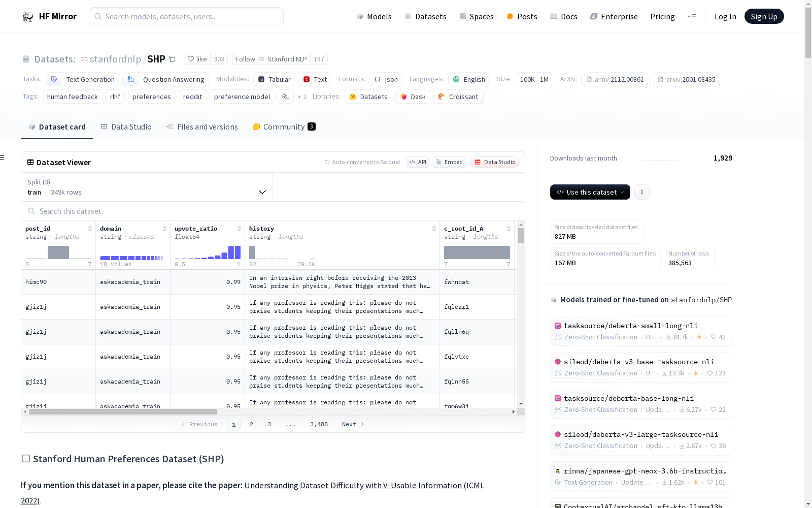
Task: Open sileod/deberta-v3-large-tasksource-nli model
Action: [641, 440]
